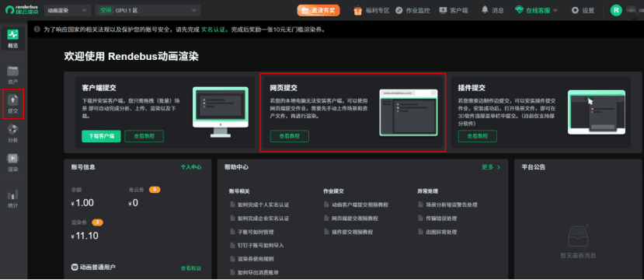Open help article 渲染券使用规则

click(x=256, y=259)
